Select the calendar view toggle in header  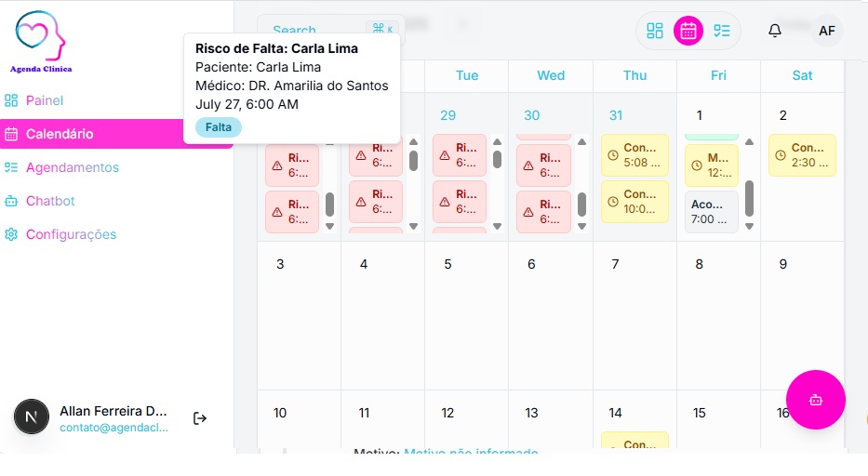pyautogui.click(x=688, y=31)
